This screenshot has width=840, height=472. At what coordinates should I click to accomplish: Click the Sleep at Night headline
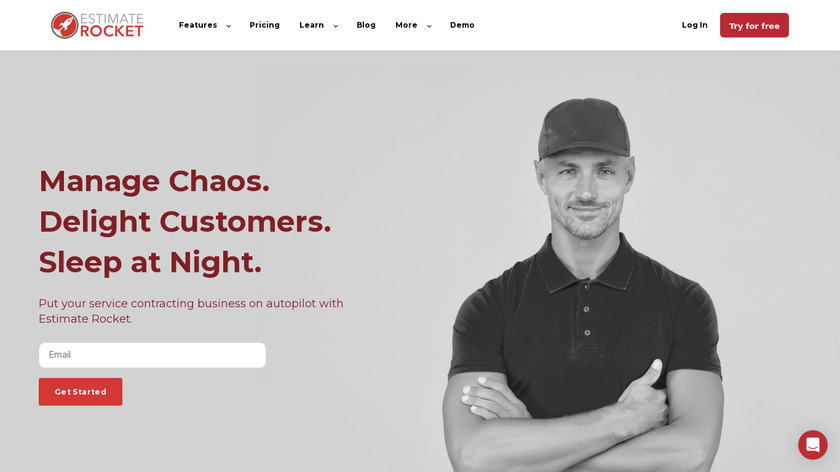point(151,263)
